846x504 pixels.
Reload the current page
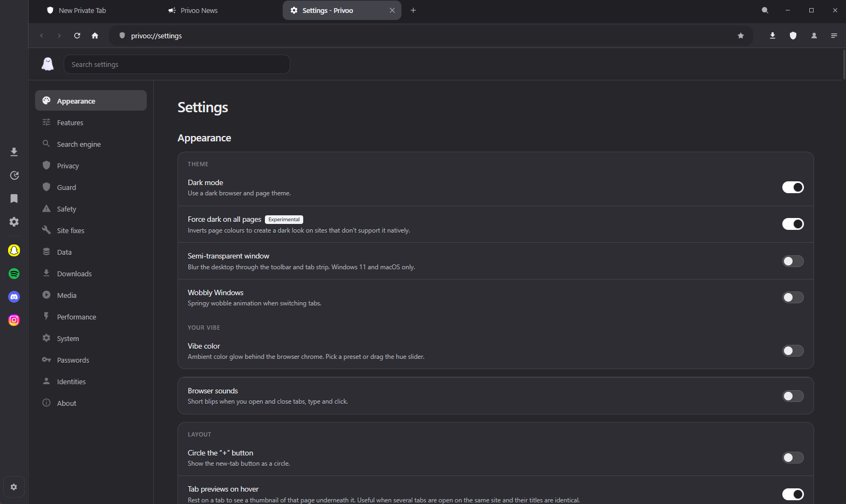[x=77, y=36]
